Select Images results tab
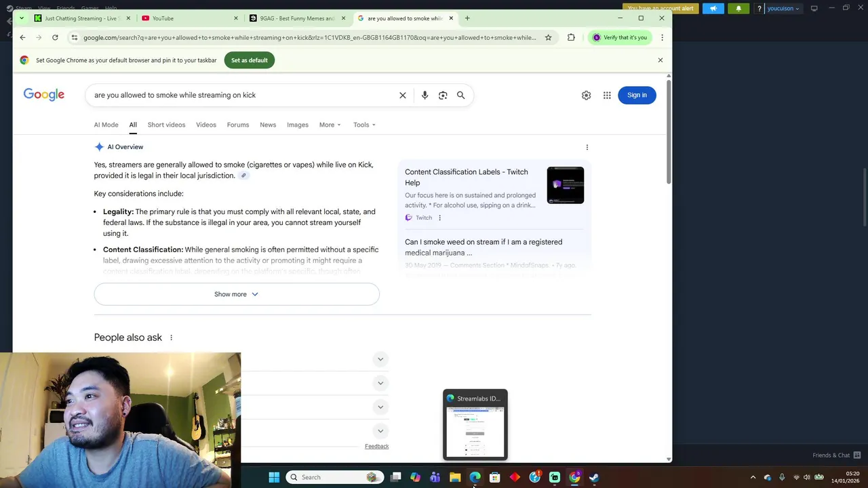The width and height of the screenshot is (868, 488). coord(298,125)
